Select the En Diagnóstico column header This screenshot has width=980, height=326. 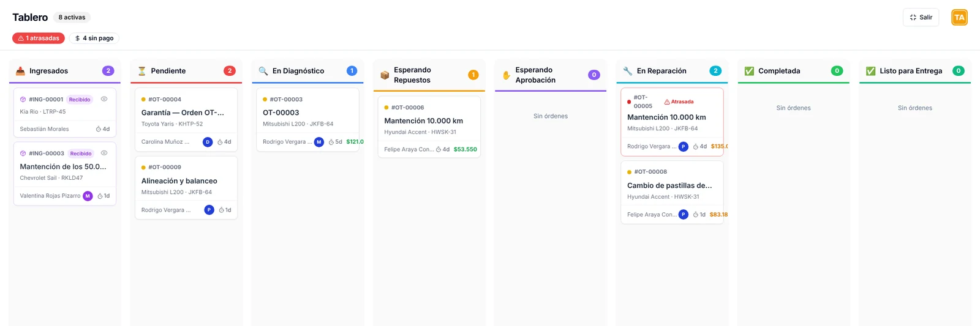click(x=307, y=71)
